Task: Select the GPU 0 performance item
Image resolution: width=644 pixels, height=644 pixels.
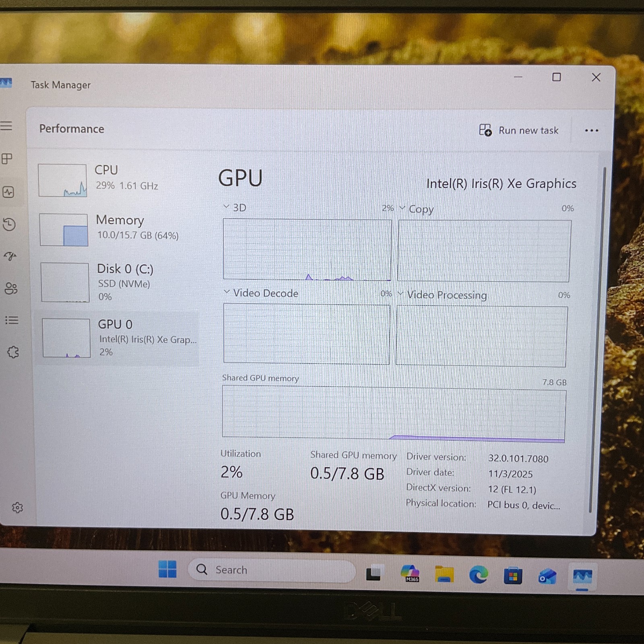Action: (118, 338)
